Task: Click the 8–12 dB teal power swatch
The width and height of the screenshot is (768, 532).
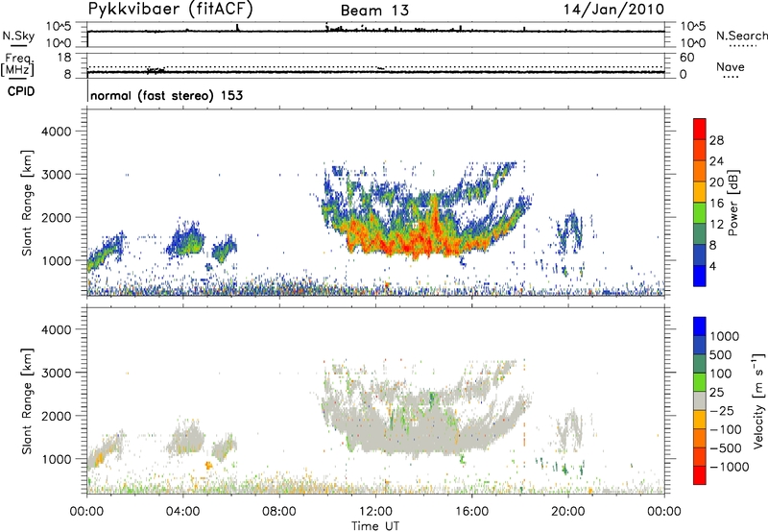Action: coord(700,234)
